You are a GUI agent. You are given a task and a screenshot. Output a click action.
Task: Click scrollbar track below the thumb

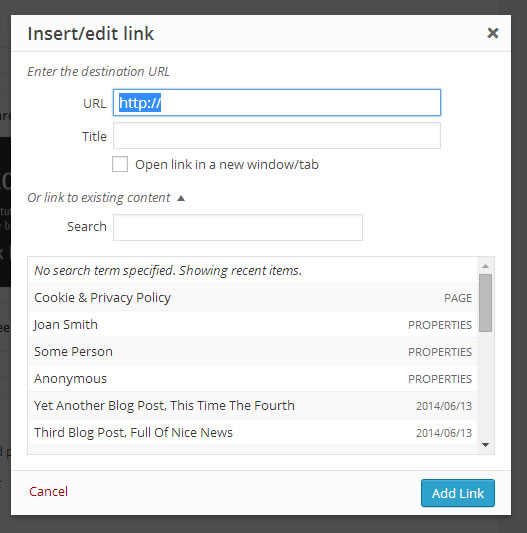[486, 385]
